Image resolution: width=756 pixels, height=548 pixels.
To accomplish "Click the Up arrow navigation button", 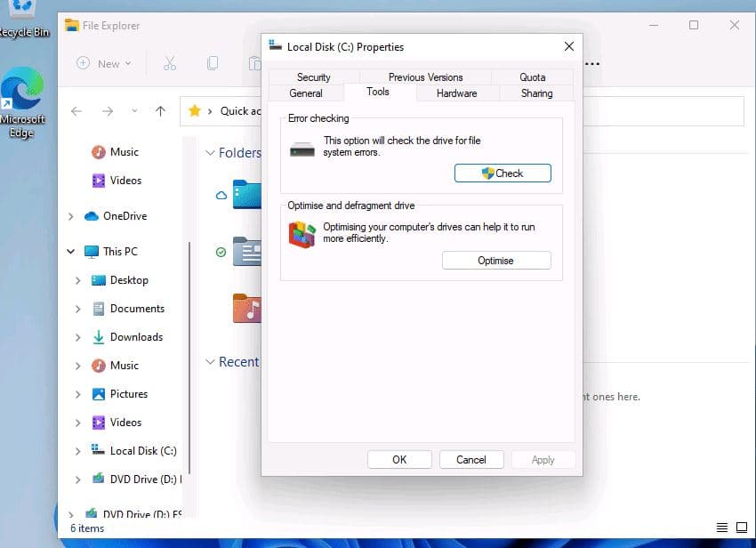I will pos(160,111).
